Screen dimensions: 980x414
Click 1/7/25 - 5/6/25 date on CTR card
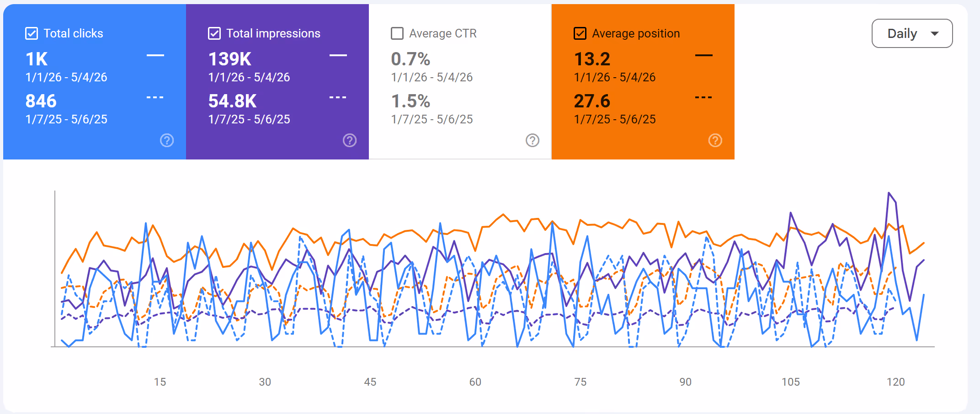(x=432, y=119)
